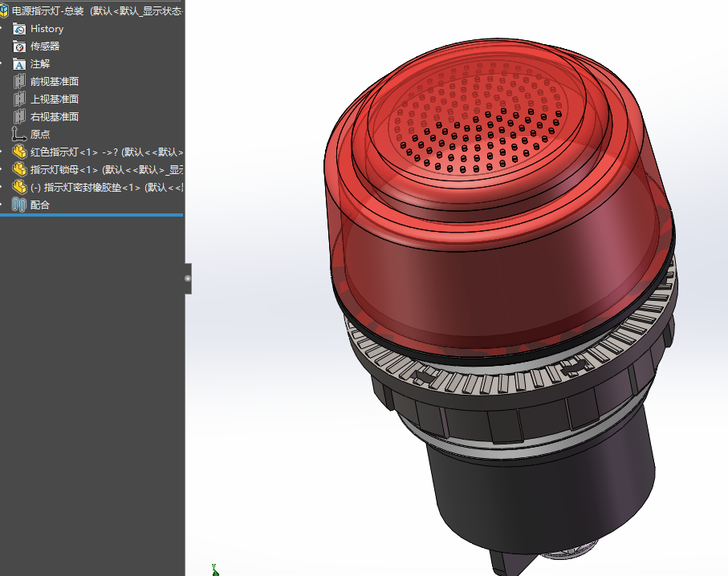
Task: Click the 红色指示灯 part icon
Action: click(x=19, y=152)
